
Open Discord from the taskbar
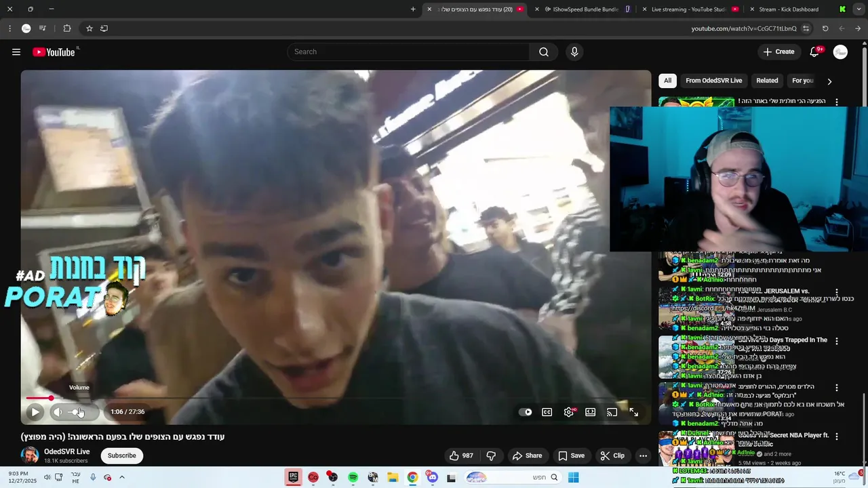[432, 478]
